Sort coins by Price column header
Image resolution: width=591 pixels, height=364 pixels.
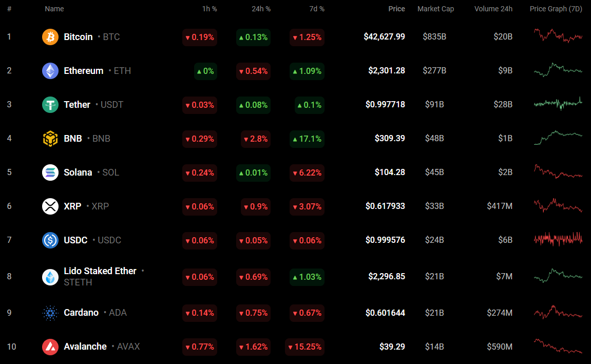(x=396, y=9)
